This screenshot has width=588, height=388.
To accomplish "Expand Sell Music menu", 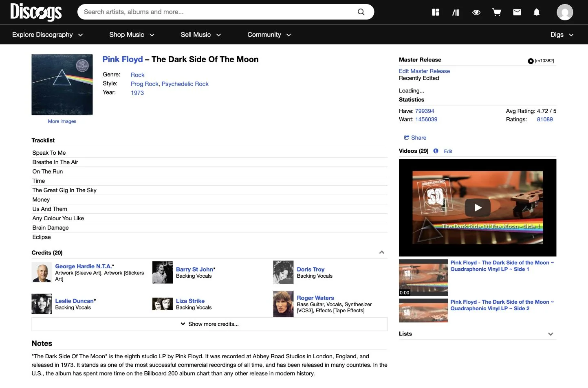I will point(201,35).
